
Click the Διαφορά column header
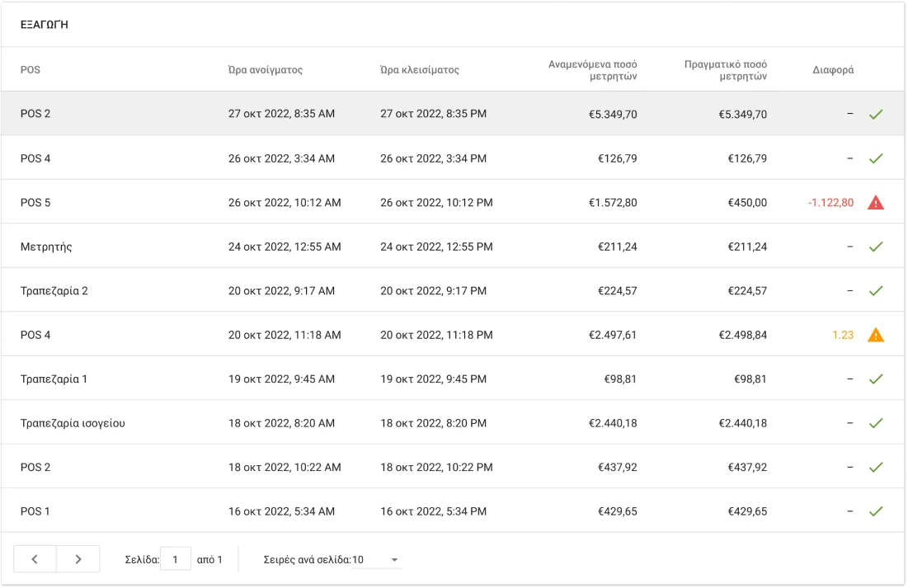click(x=833, y=70)
